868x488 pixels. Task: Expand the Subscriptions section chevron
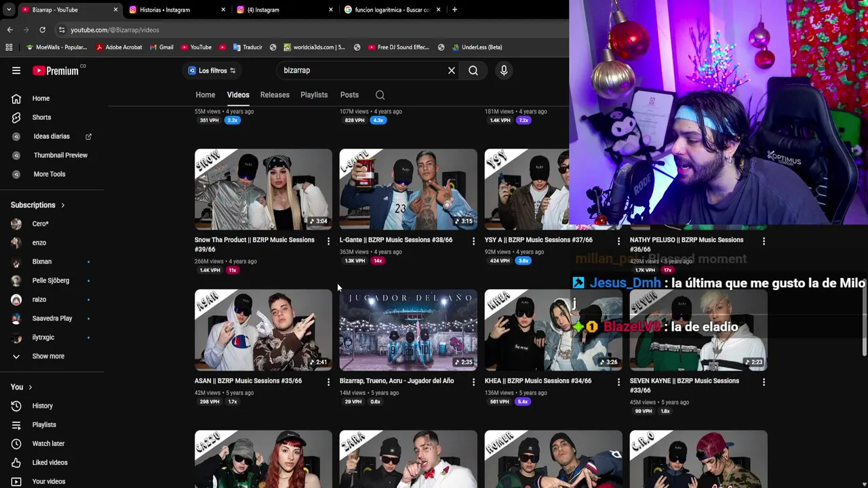point(62,205)
